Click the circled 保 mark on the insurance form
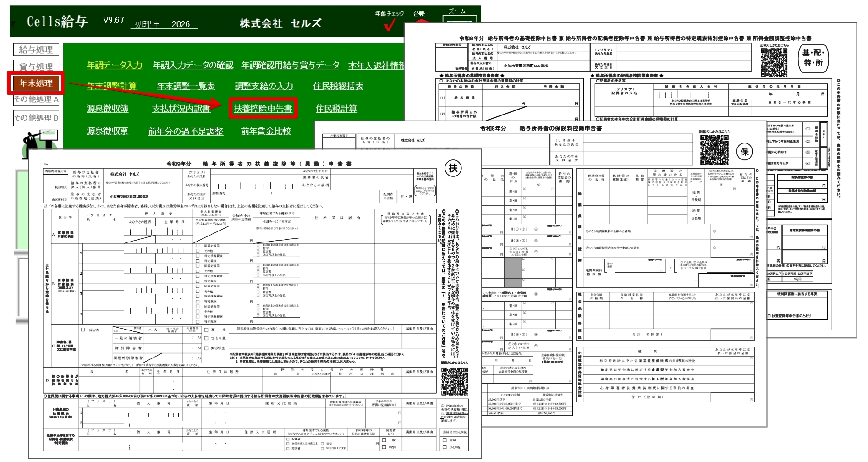This screenshot has height=462, width=868. pyautogui.click(x=745, y=152)
